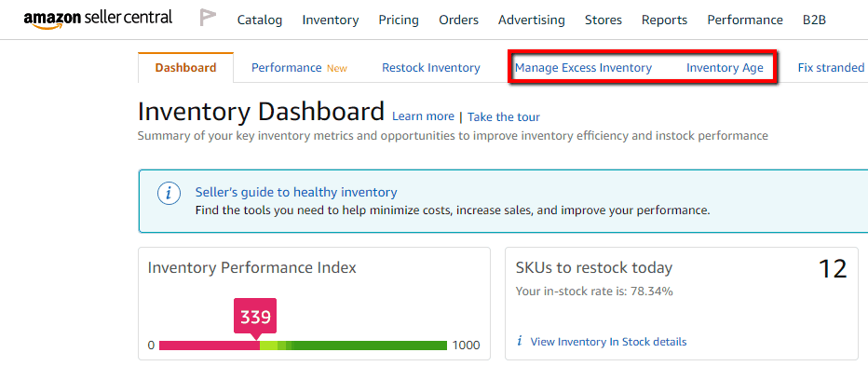
Task: Click the Amazon Seller Central logo
Action: [x=98, y=19]
